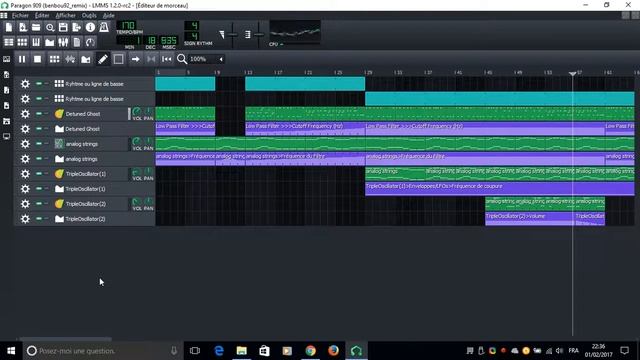
Task: Open gear menu of analog strings instrument track
Action: [25, 144]
